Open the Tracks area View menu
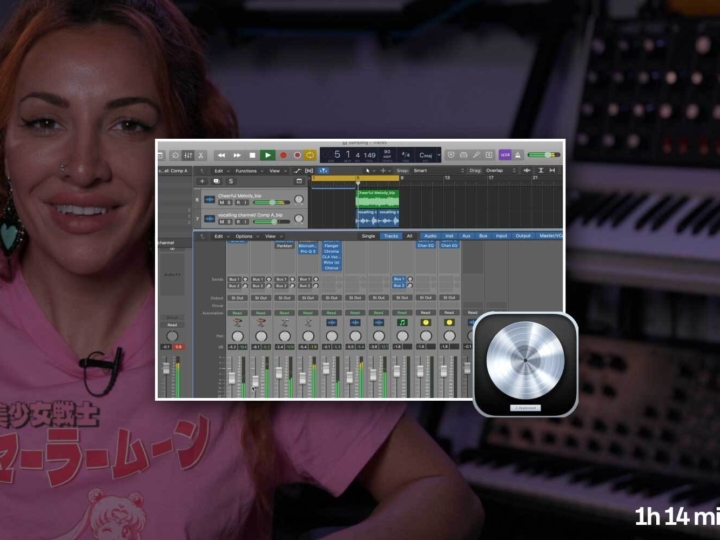Viewport: 720px width, 540px height. pyautogui.click(x=276, y=171)
